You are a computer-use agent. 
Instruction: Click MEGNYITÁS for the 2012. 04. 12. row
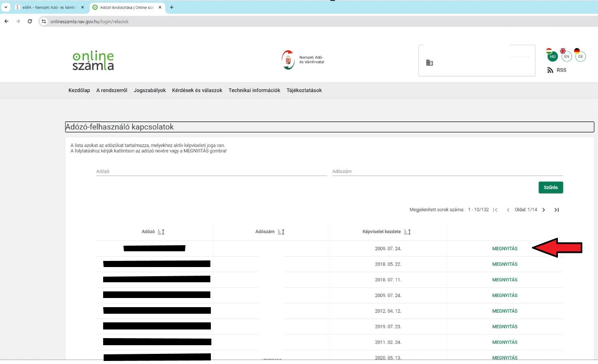tap(505, 311)
